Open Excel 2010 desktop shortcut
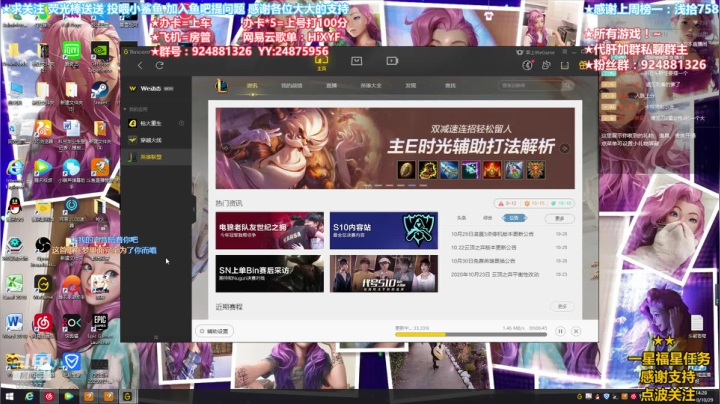The width and height of the screenshot is (720, 404). click(x=15, y=287)
